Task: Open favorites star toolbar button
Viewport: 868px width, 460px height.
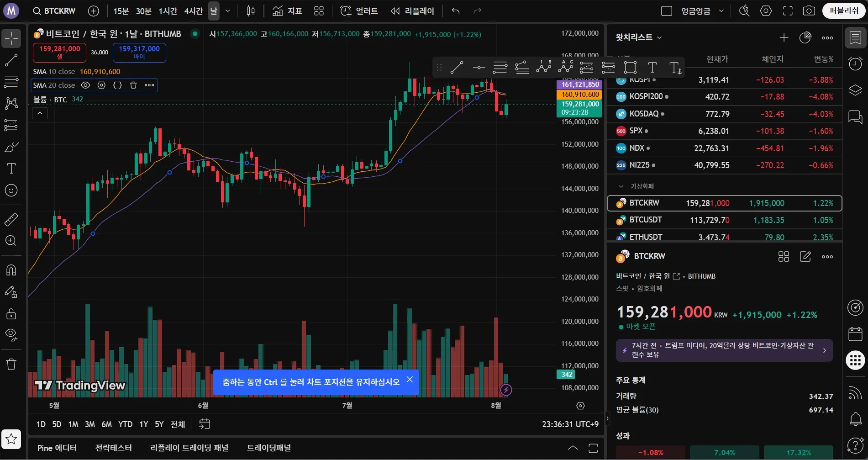Action: tap(11, 439)
